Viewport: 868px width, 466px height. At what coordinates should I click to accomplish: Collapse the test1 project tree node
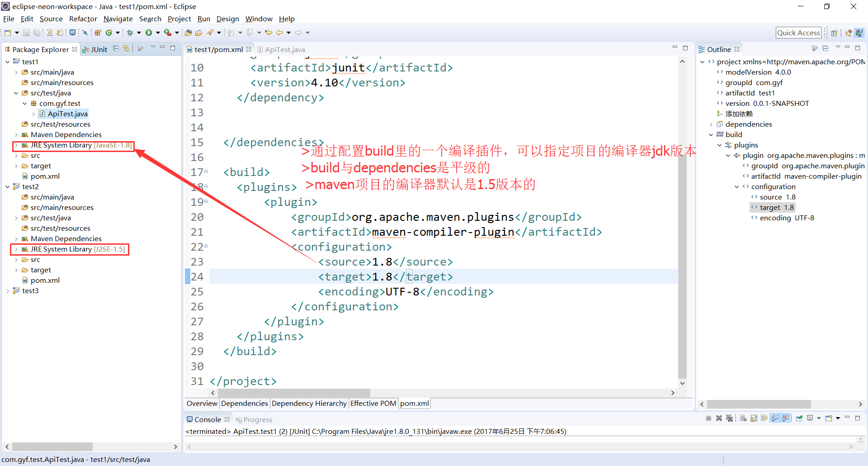pyautogui.click(x=8, y=62)
